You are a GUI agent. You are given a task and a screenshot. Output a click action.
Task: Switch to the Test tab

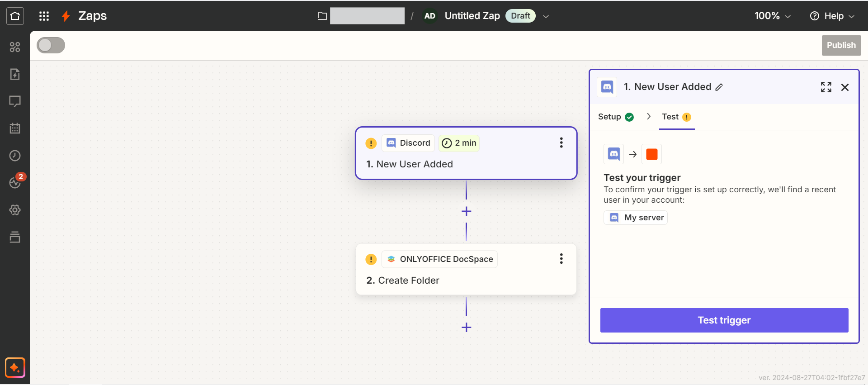[x=676, y=117]
